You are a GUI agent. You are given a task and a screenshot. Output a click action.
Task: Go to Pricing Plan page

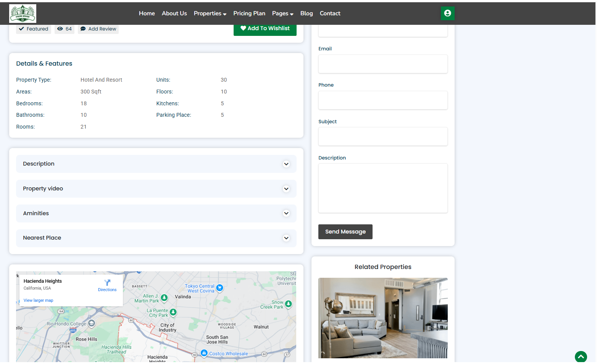[249, 13]
